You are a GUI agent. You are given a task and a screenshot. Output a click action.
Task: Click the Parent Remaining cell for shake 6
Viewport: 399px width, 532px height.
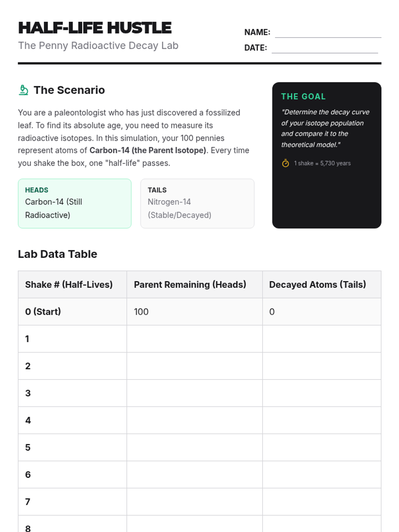point(195,474)
